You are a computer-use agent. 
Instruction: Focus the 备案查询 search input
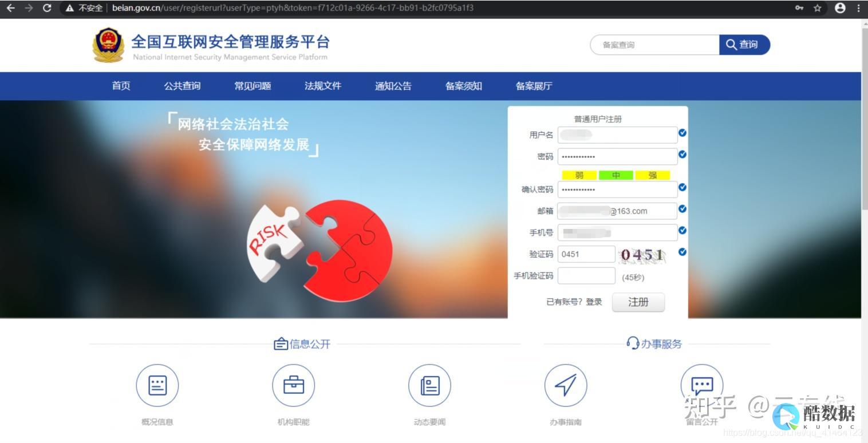point(654,45)
